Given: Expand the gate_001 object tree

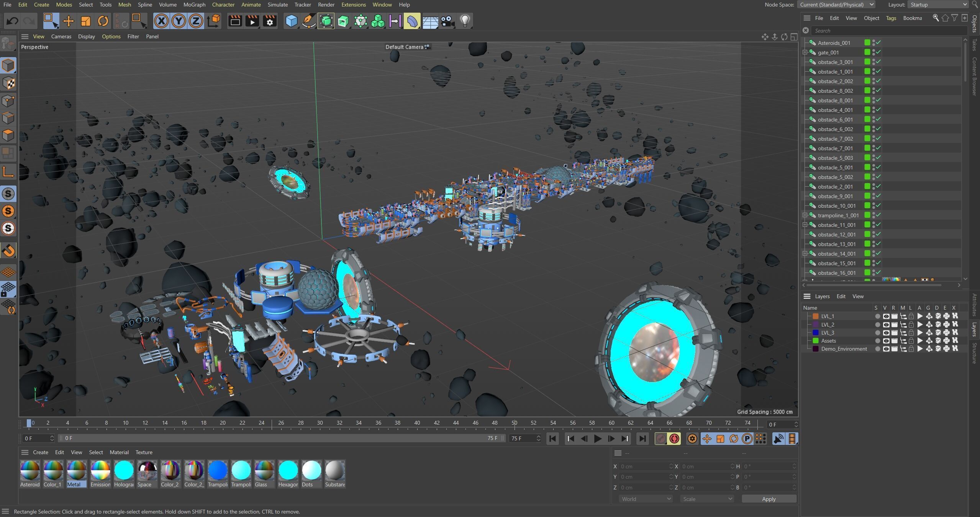Looking at the screenshot, I should pos(805,53).
